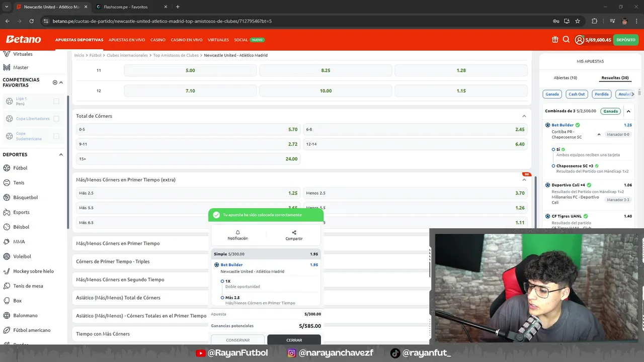Click the Conservar button

tap(237, 340)
